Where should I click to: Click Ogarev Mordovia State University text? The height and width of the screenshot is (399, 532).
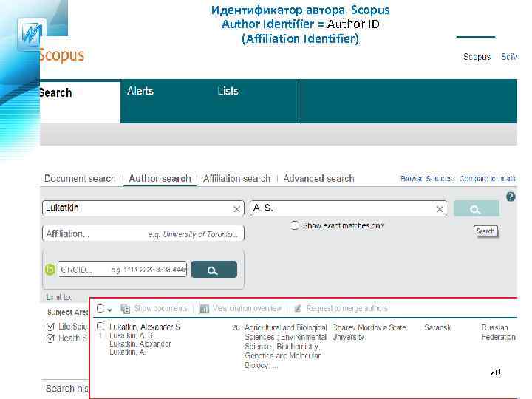click(x=369, y=332)
